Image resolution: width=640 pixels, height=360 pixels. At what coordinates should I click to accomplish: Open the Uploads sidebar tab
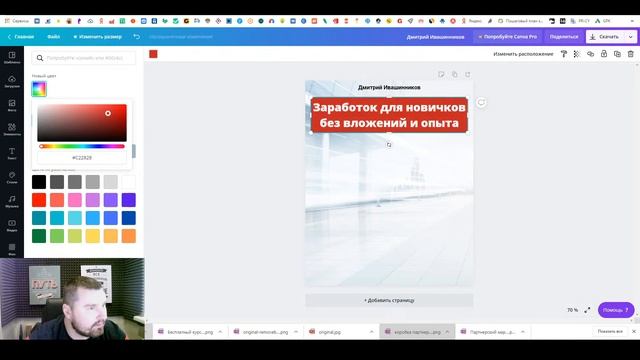pyautogui.click(x=12, y=82)
